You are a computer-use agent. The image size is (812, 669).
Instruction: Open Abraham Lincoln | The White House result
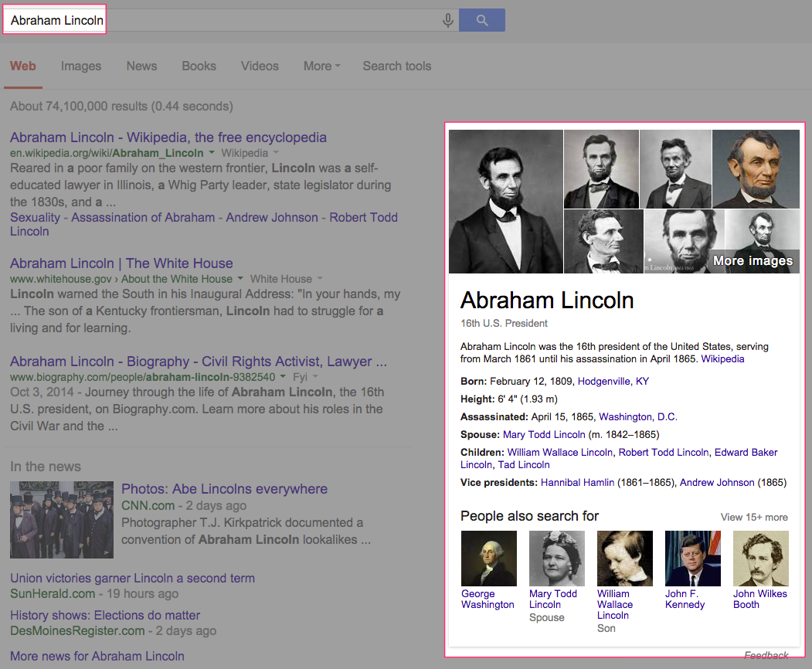[x=122, y=263]
